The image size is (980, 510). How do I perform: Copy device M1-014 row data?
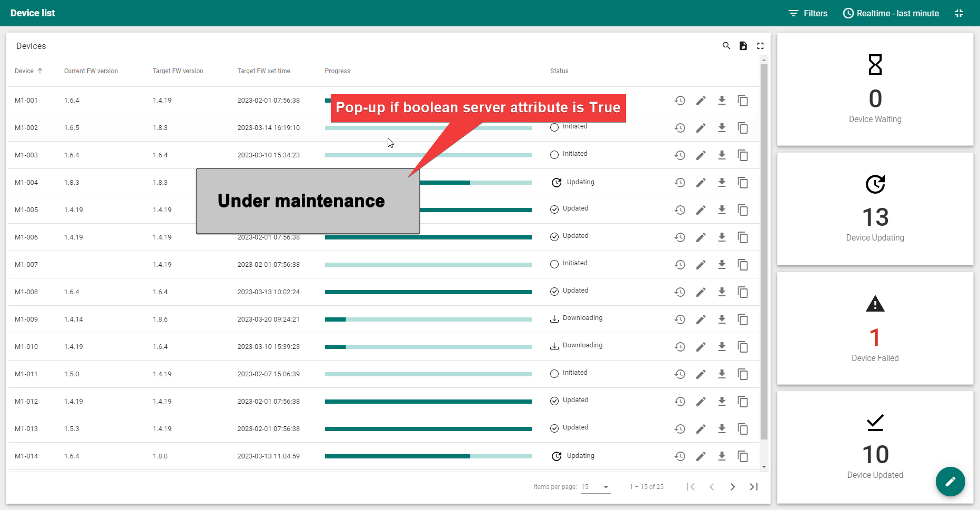point(743,457)
